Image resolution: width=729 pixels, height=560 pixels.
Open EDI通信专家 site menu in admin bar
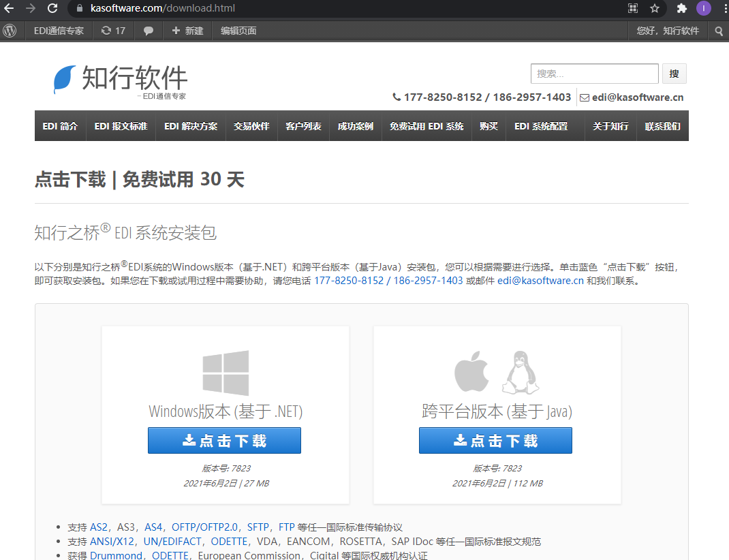59,31
